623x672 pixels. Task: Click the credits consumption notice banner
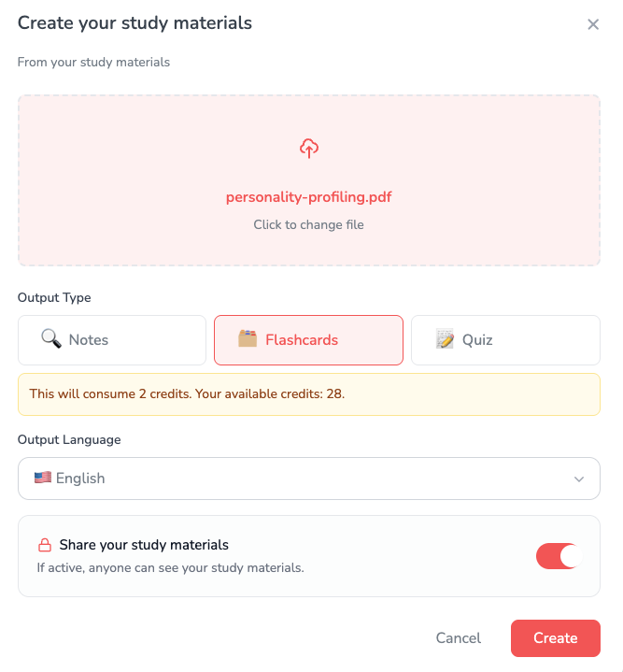coord(309,394)
